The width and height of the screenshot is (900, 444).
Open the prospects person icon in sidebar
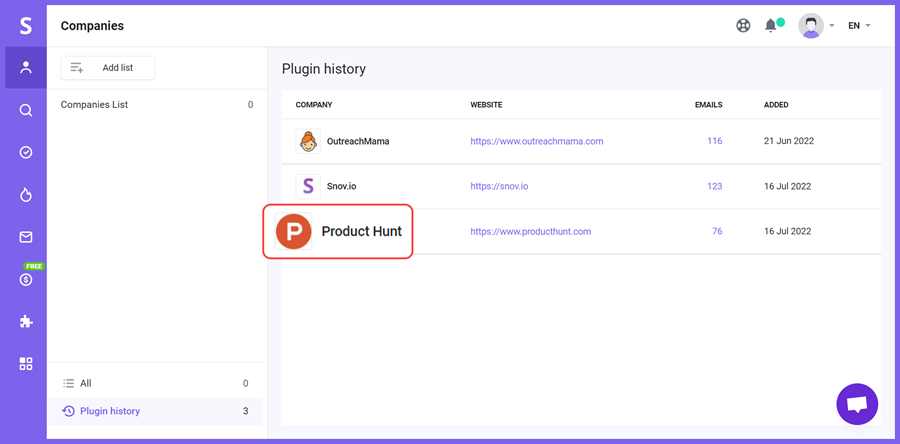tap(26, 68)
